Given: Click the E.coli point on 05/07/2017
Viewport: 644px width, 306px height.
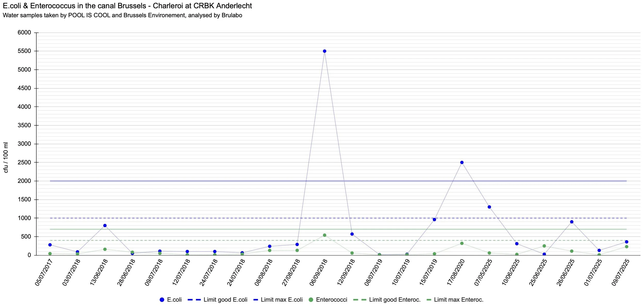Looking at the screenshot, I should point(50,245).
